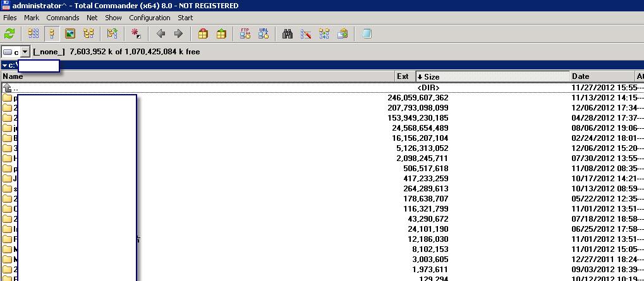Viewport: 644px width, 281px height.
Task: Open the Configuration menu
Action: pos(150,18)
